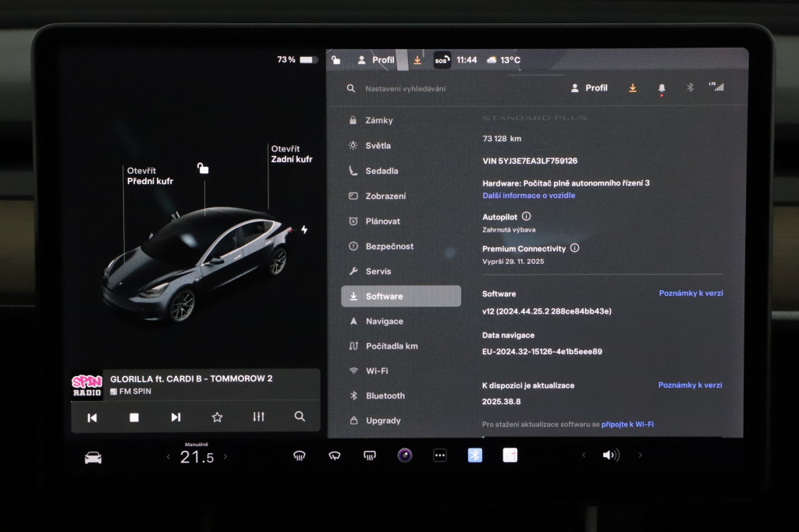
Task: Enable the rear window defroster icon
Action: click(369, 455)
